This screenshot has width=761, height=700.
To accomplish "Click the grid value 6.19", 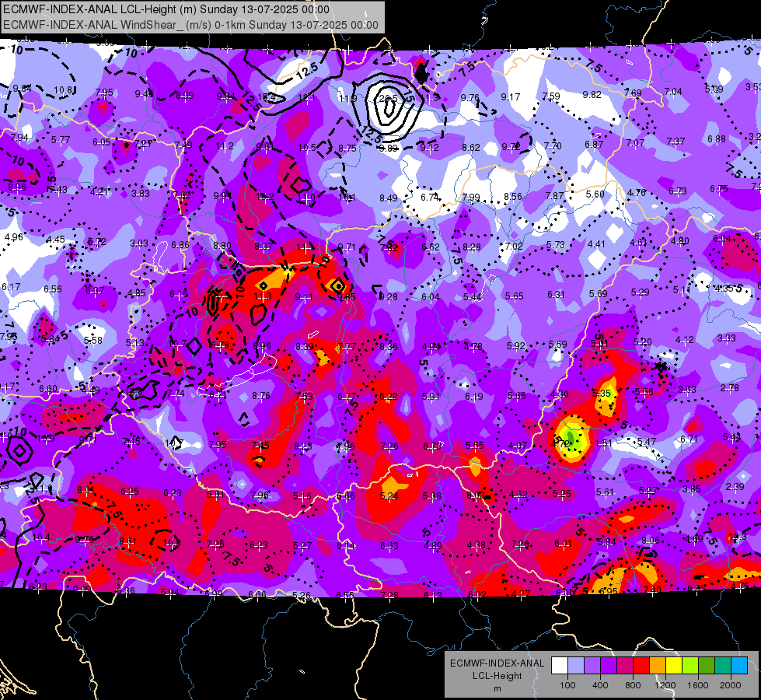I will point(473,397).
